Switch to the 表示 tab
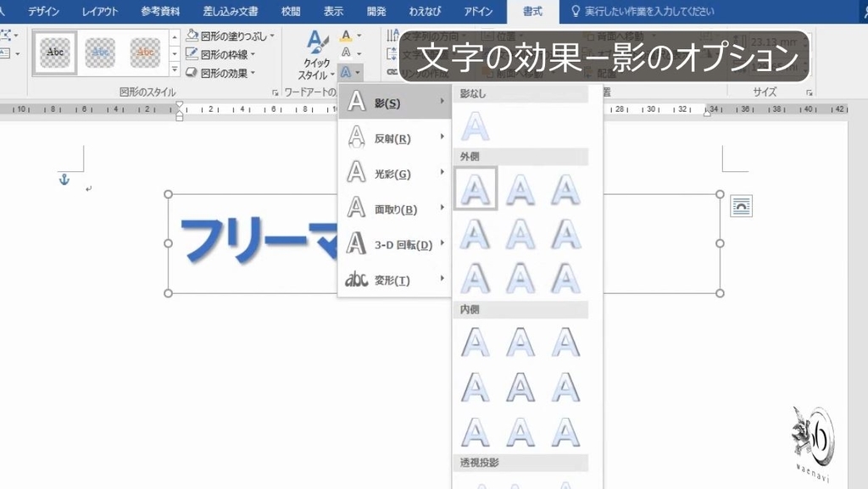Image resolution: width=868 pixels, height=489 pixels. [x=333, y=11]
